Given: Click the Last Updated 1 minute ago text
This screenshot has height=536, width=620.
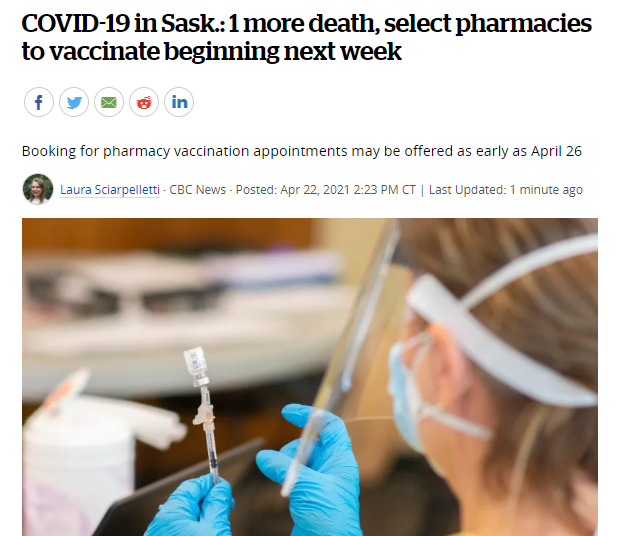Looking at the screenshot, I should coord(506,190).
